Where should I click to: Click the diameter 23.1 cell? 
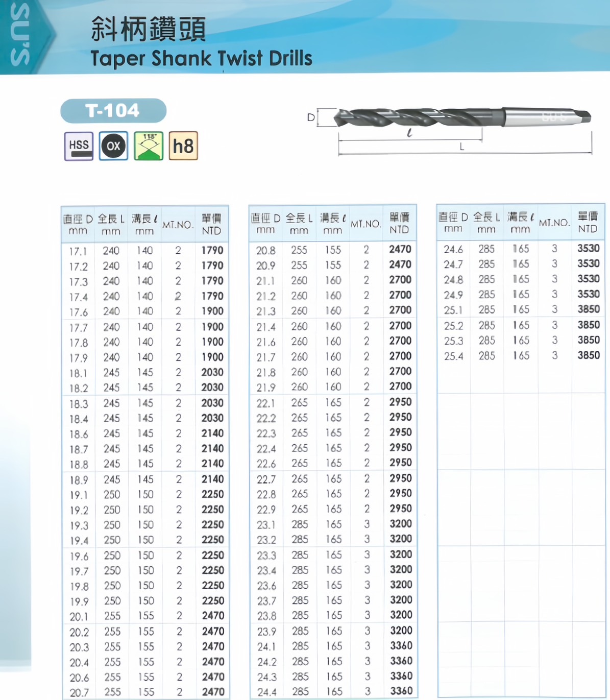(266, 525)
